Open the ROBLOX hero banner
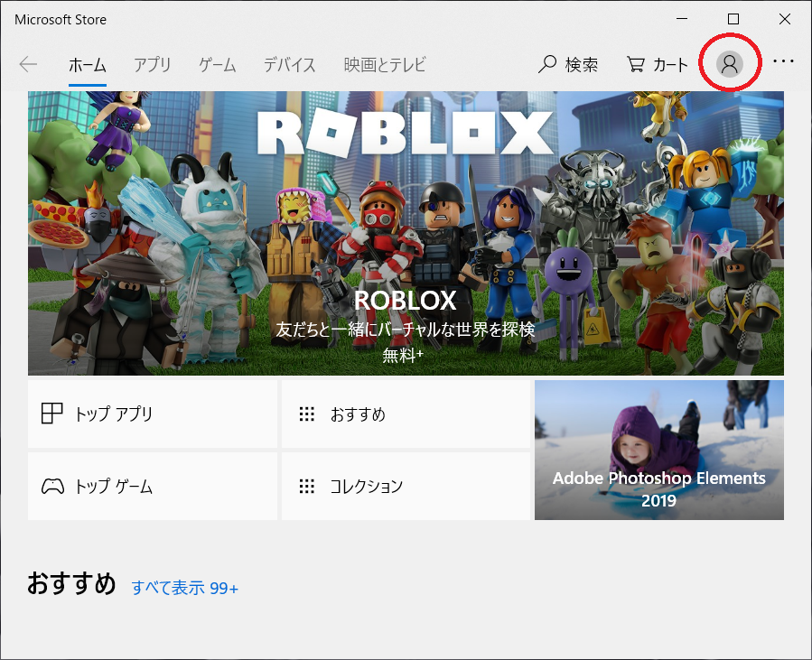 click(406, 234)
